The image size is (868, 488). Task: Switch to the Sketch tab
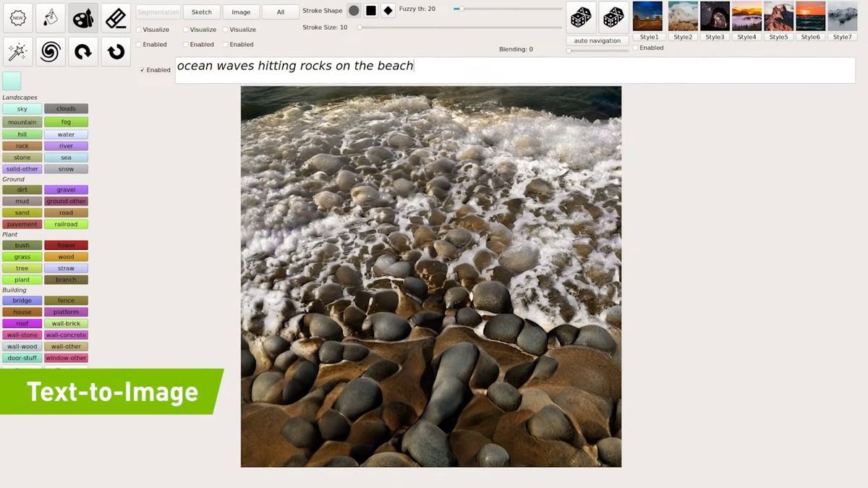click(201, 12)
